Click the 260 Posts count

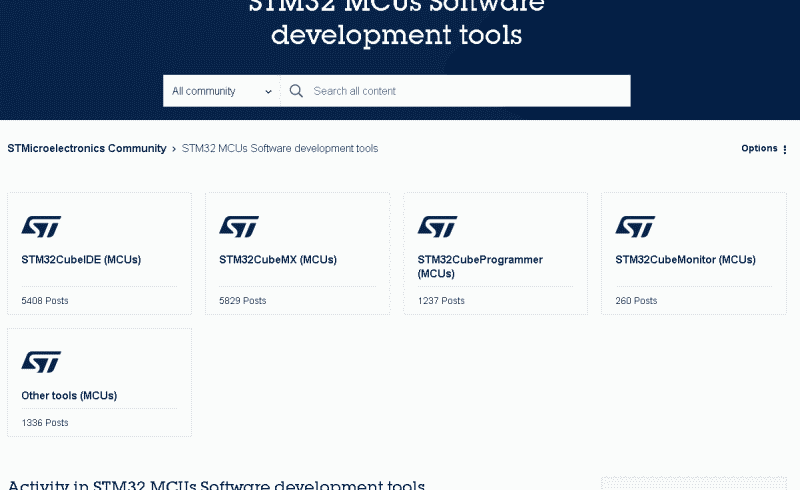636,301
